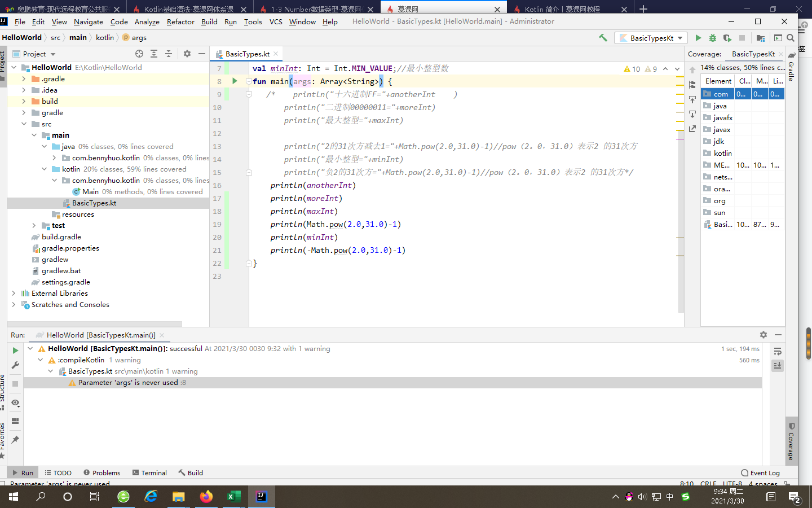812x508 pixels.
Task: Toggle scroll to end icon in Run output
Action: pos(778,365)
